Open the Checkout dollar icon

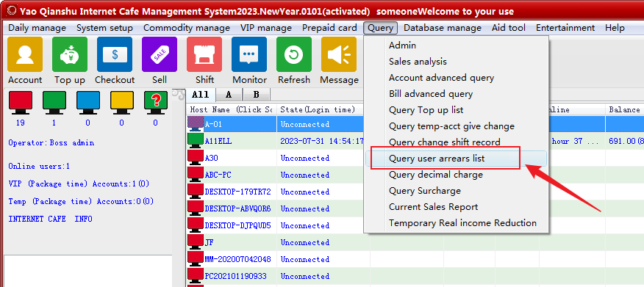pos(115,54)
